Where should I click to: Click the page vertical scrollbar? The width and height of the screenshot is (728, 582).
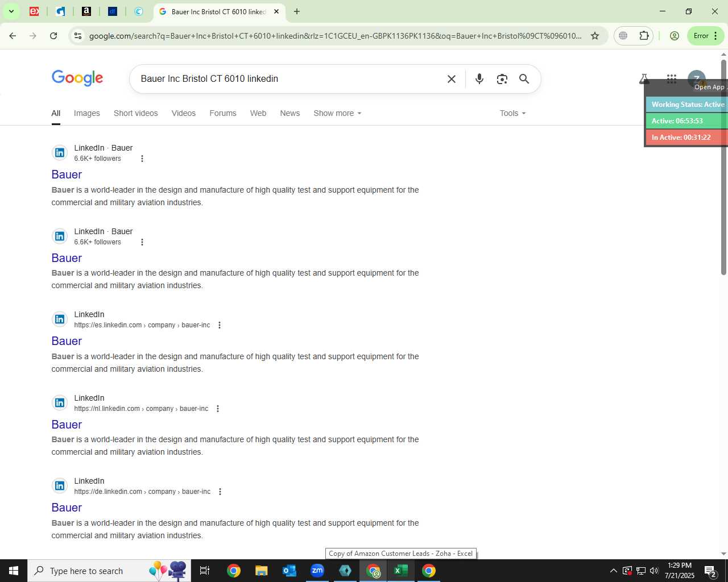click(723, 168)
